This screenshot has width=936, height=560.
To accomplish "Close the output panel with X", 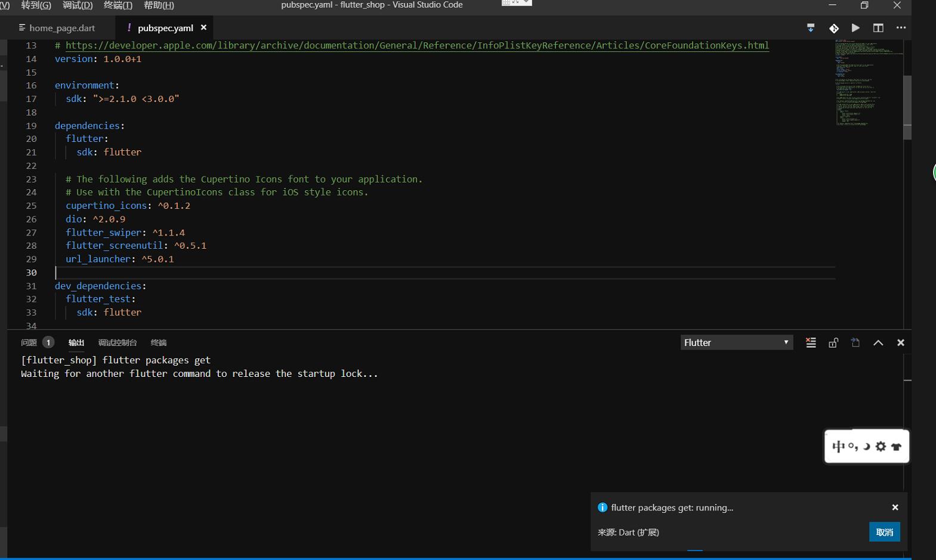I will coord(901,342).
